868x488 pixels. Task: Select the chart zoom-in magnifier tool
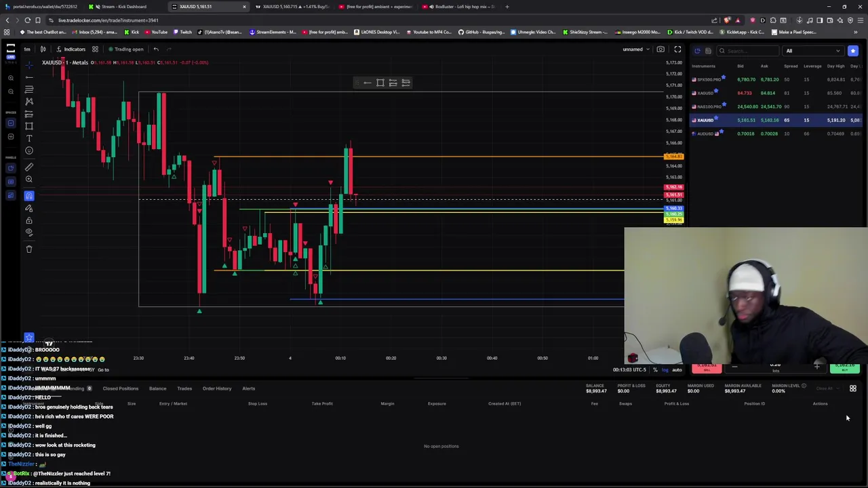pyautogui.click(x=29, y=179)
